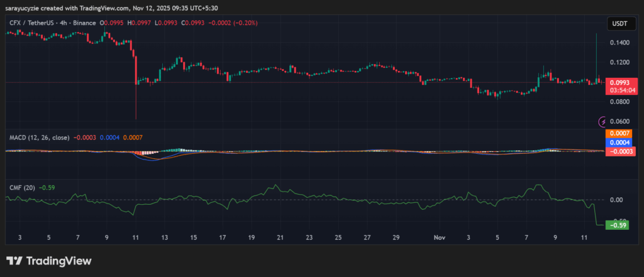This screenshot has width=644, height=277.
Task: Click date 21 on the time axis
Action: click(280, 238)
